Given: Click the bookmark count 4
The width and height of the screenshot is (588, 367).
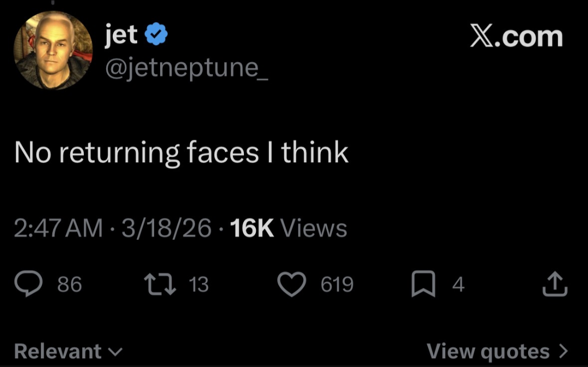Looking at the screenshot, I should pyautogui.click(x=458, y=284).
